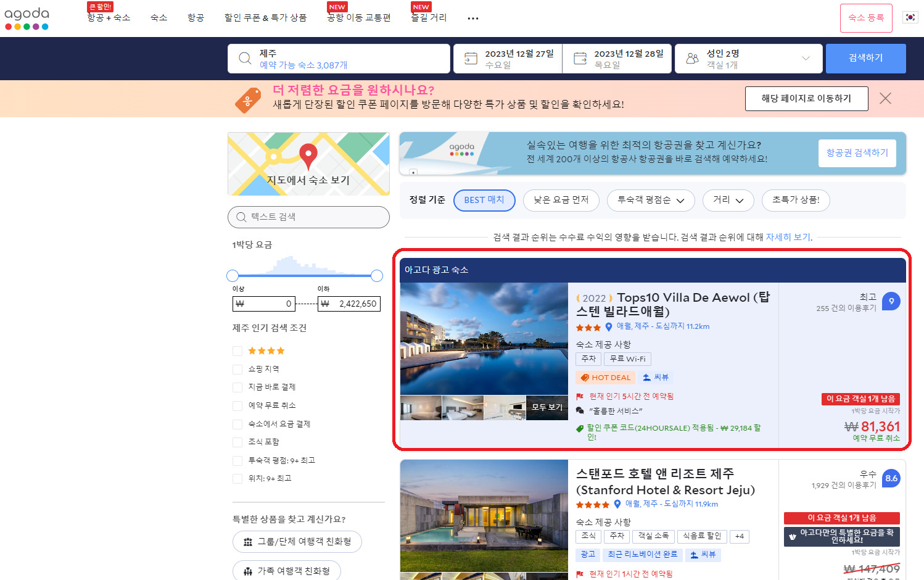
Task: Click the minimum price input field
Action: click(x=264, y=304)
